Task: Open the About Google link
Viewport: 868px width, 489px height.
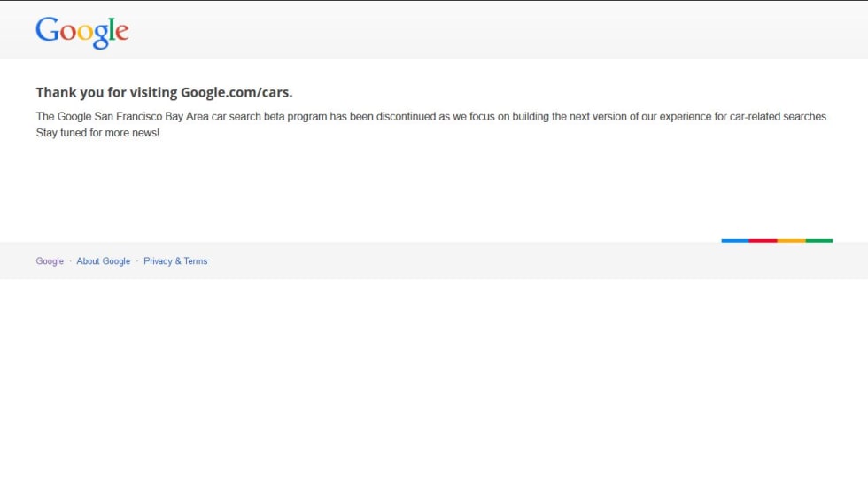Action: coord(103,261)
